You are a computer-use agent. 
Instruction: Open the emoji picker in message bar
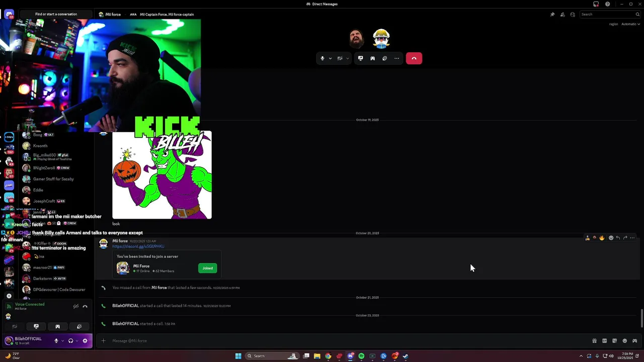tap(624, 341)
